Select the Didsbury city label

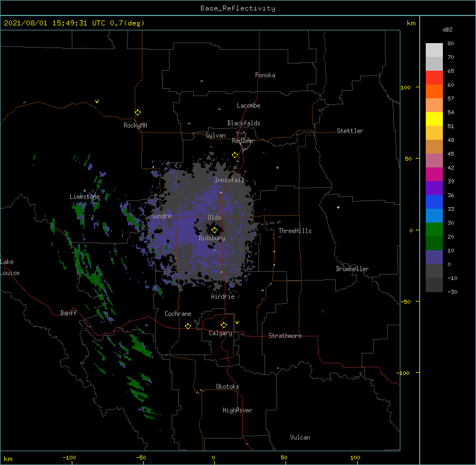(212, 238)
